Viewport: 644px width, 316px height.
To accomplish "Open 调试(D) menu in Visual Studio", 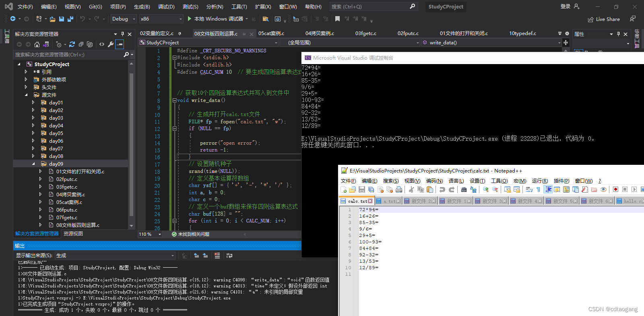I will coord(166,7).
